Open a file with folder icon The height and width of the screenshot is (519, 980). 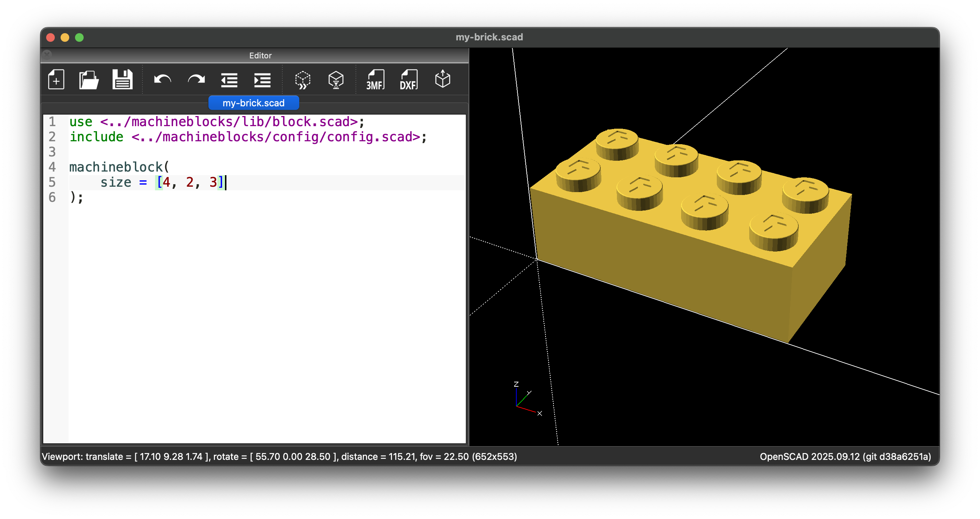click(89, 80)
